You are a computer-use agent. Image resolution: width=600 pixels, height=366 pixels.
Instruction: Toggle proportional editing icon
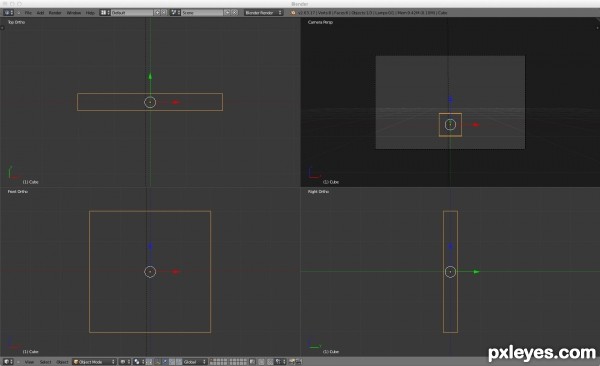coord(261,362)
